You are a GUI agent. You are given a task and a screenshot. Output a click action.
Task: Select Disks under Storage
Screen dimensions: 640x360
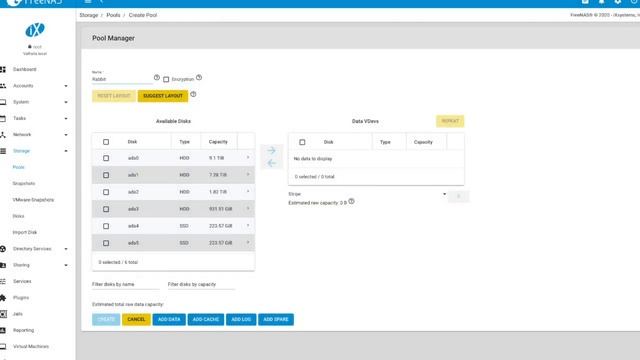pos(18,216)
